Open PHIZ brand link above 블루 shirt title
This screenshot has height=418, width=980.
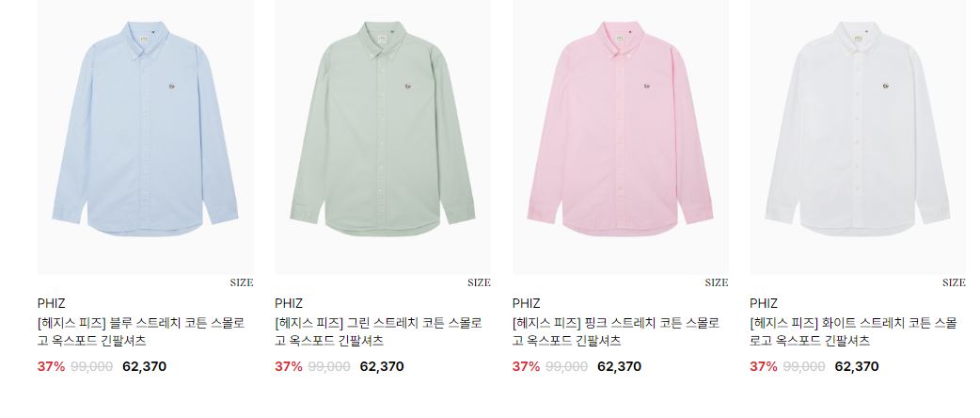click(x=51, y=303)
